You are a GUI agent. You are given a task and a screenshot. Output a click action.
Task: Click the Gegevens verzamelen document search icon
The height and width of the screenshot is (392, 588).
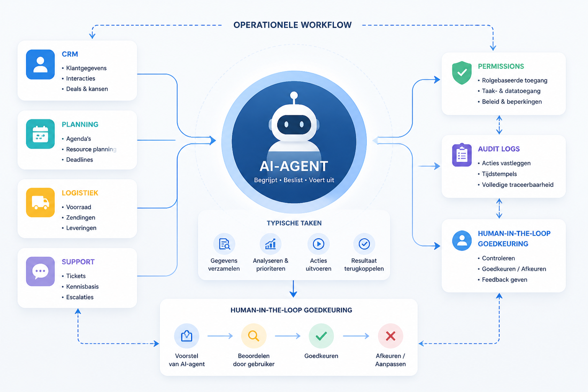[224, 244]
